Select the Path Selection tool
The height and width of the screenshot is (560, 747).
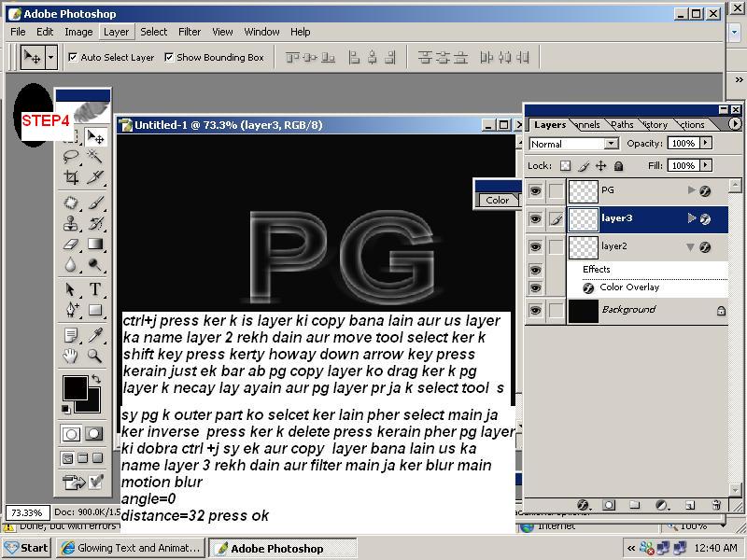pos(71,289)
